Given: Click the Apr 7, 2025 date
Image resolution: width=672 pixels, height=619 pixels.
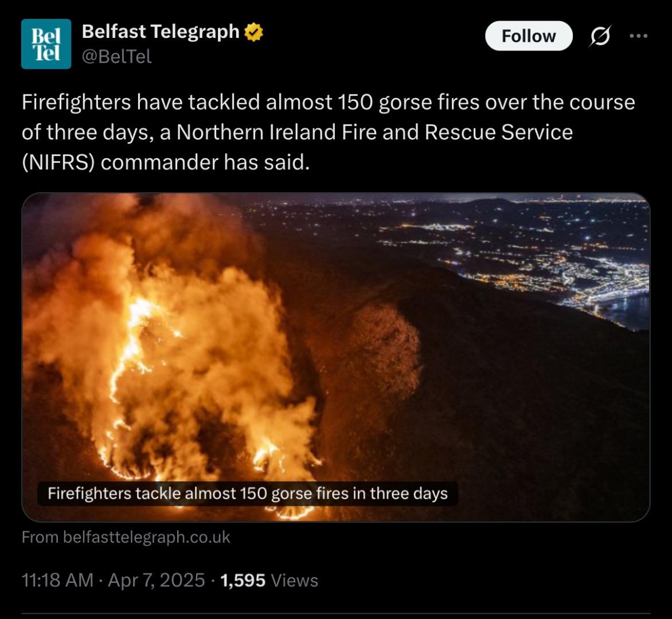Looking at the screenshot, I should (x=157, y=581).
